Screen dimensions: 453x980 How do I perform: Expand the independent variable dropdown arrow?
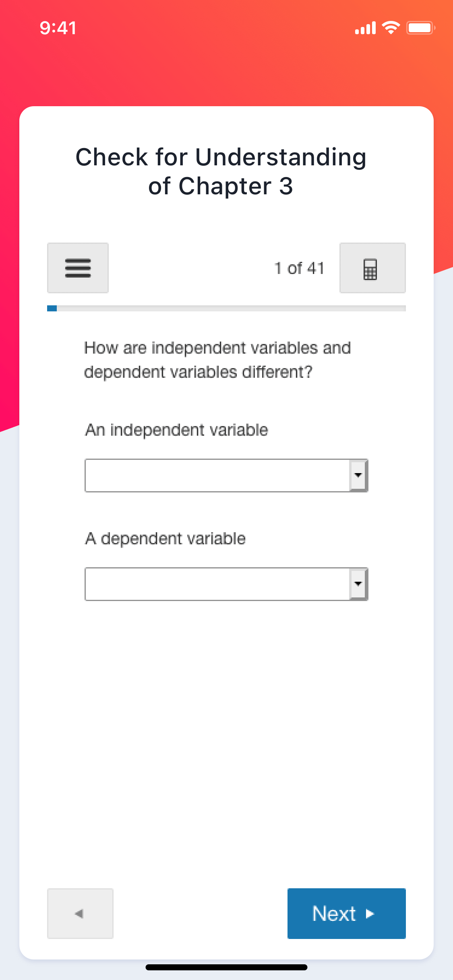click(358, 475)
